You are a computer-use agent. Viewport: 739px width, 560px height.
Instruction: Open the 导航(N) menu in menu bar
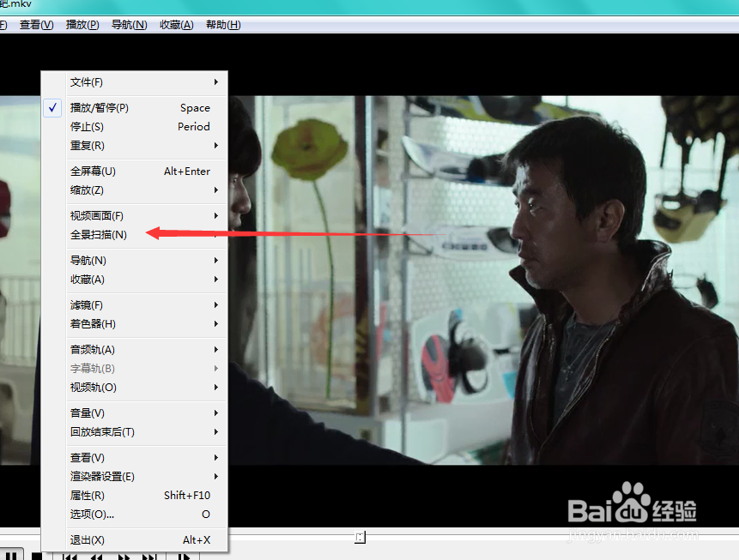point(129,25)
